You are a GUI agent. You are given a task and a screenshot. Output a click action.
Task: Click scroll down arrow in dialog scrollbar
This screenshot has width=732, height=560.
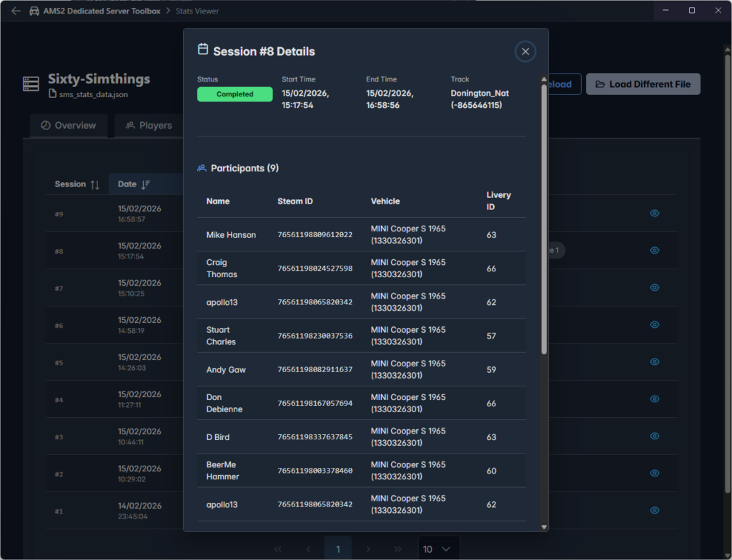544,526
